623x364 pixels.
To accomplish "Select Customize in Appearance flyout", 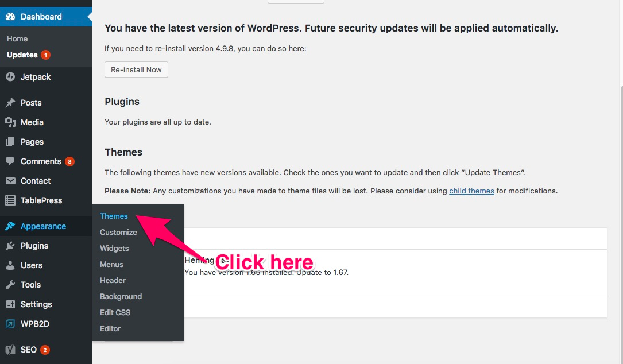I will point(118,232).
